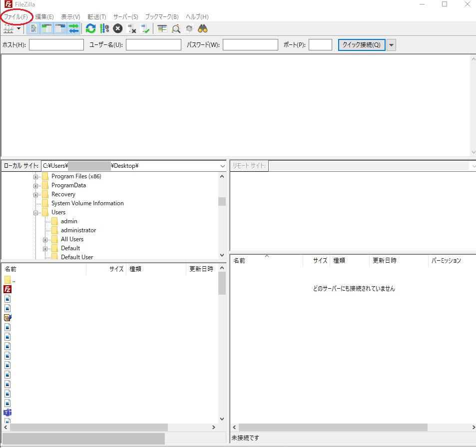476x448 pixels.
Task: Reconnect to the last server
Action: (x=145, y=29)
